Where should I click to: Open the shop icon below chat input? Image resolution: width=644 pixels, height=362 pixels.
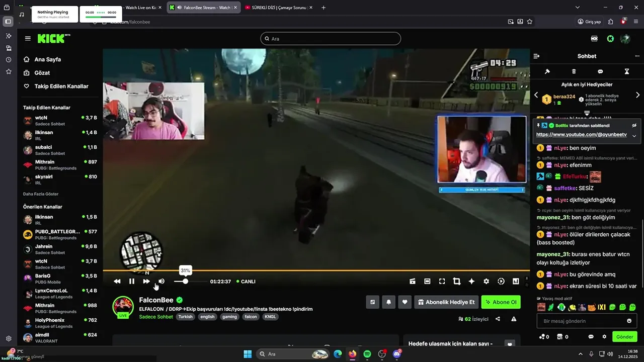(560, 337)
